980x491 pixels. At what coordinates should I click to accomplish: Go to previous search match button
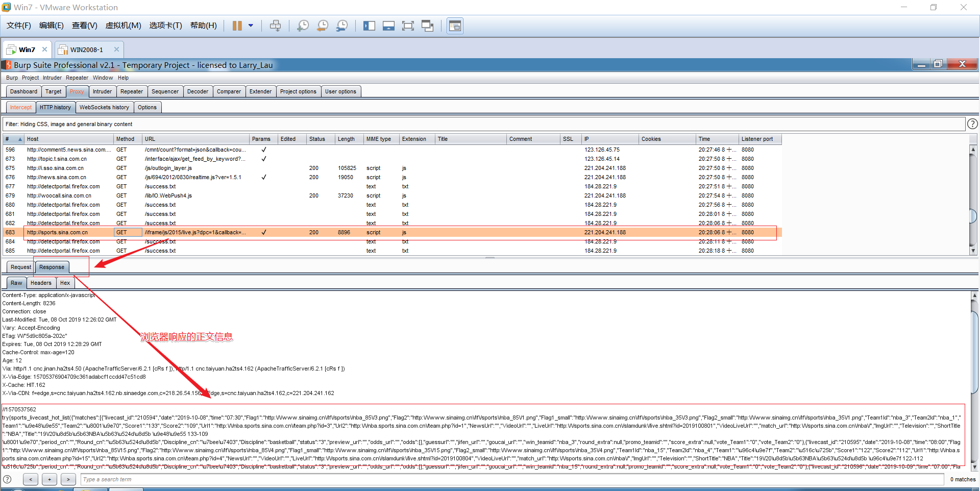coord(31,479)
